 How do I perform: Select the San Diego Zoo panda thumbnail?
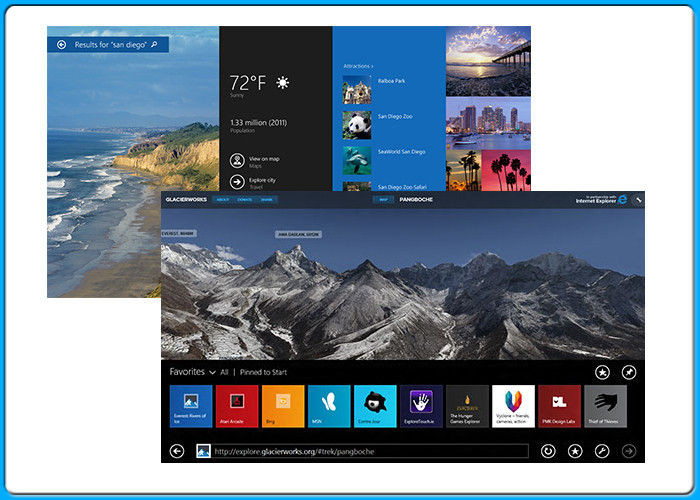[357, 125]
